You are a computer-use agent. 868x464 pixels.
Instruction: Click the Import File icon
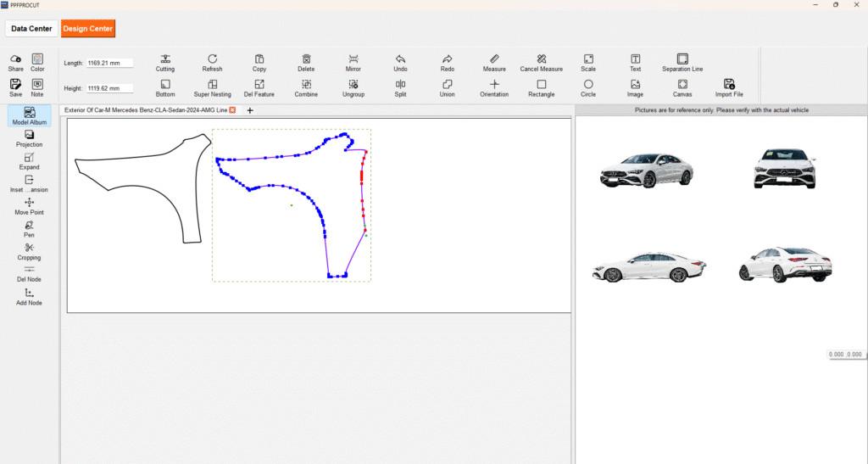click(x=729, y=85)
